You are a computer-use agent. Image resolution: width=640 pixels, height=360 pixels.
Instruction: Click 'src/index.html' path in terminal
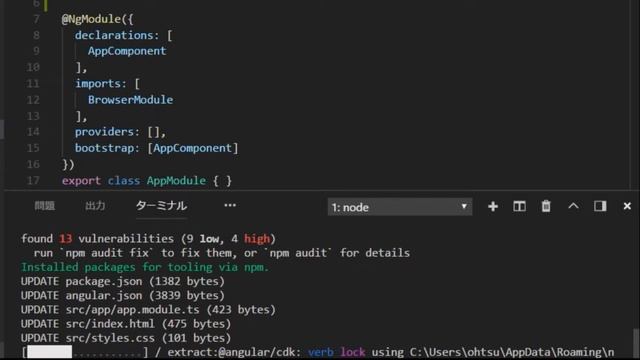[110, 324]
